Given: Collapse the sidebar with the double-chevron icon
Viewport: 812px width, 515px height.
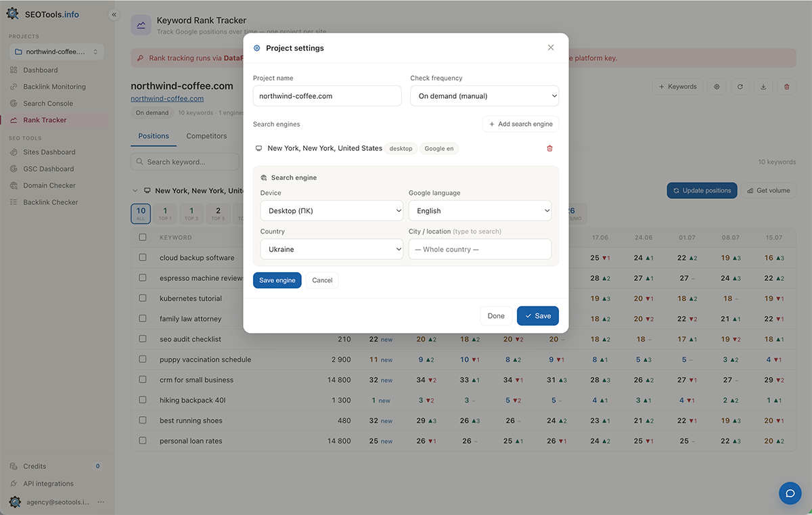Looking at the screenshot, I should [x=114, y=14].
